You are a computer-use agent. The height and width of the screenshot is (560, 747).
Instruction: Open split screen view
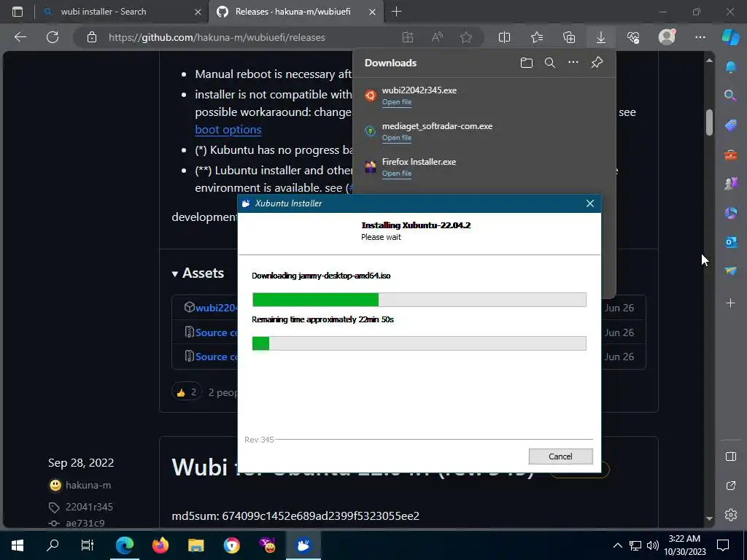(x=505, y=37)
